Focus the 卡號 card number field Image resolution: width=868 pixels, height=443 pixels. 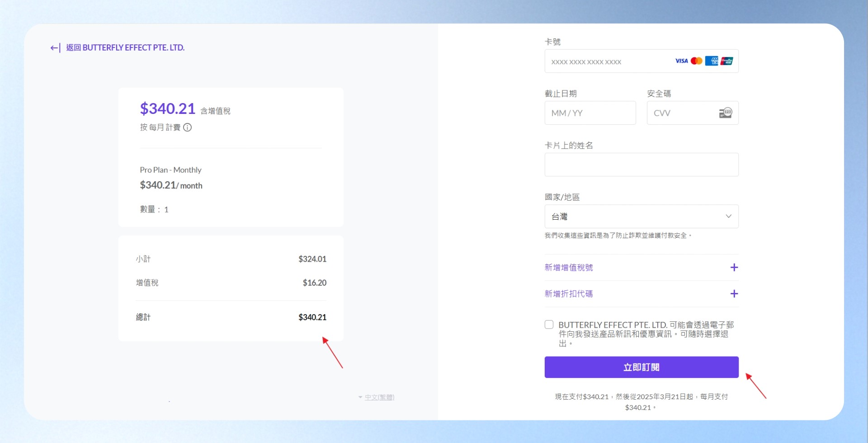point(642,61)
